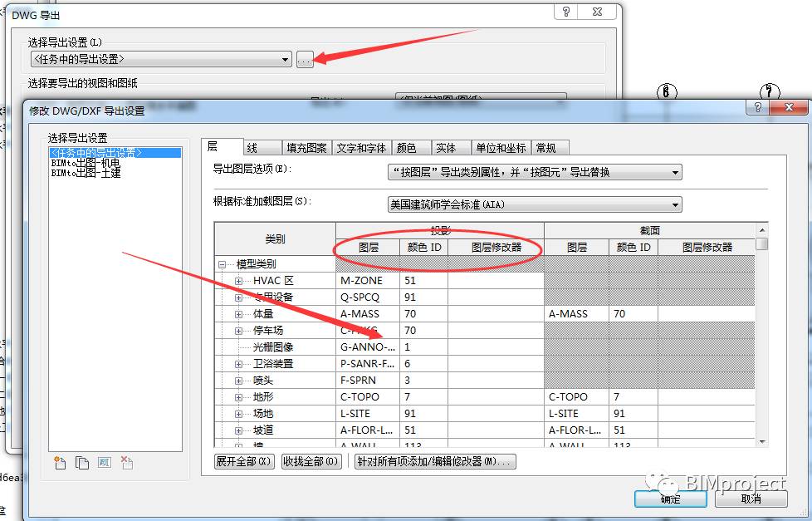Select the 光栅图像 category row

tap(273, 347)
